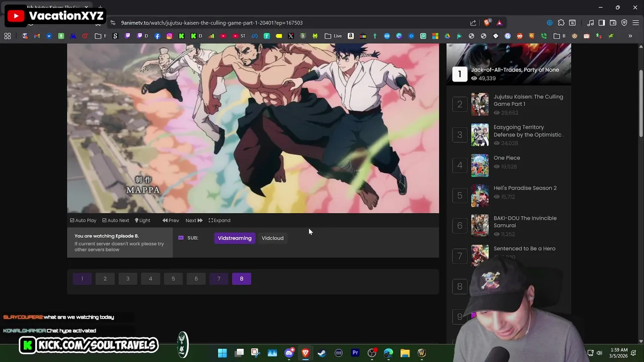
Task: Open Snipping Tool from the taskbar
Action: (x=256, y=353)
